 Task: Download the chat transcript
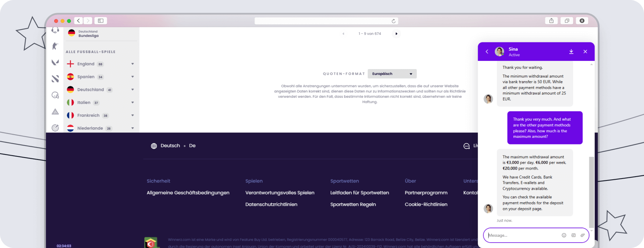[571, 52]
